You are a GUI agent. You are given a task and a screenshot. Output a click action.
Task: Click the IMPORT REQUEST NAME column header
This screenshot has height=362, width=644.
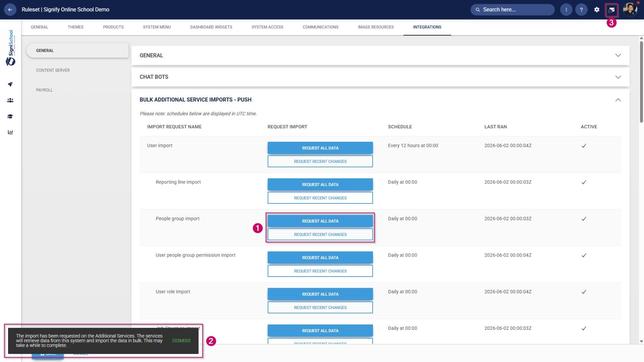pos(174,127)
